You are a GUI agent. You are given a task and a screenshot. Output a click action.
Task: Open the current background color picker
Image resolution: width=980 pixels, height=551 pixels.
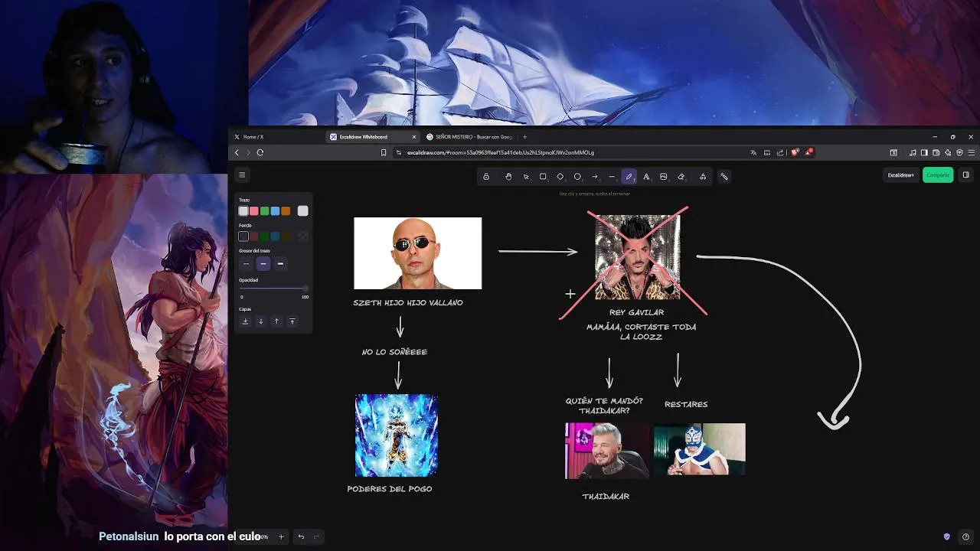tap(303, 236)
